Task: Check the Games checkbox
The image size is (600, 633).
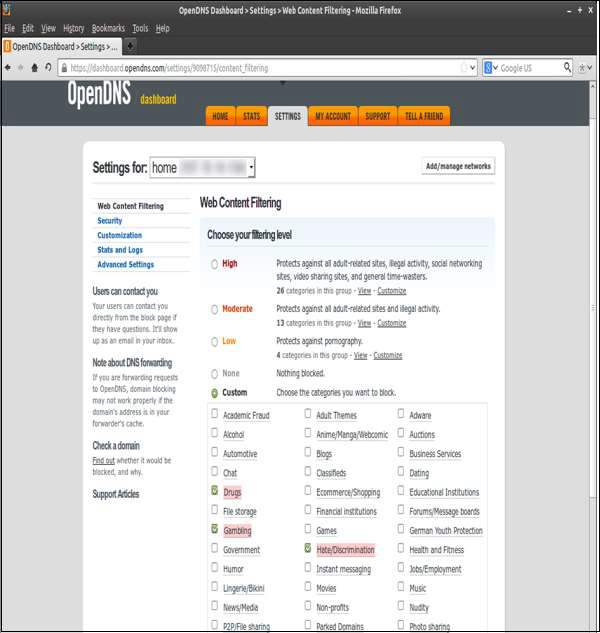Action: pos(308,529)
